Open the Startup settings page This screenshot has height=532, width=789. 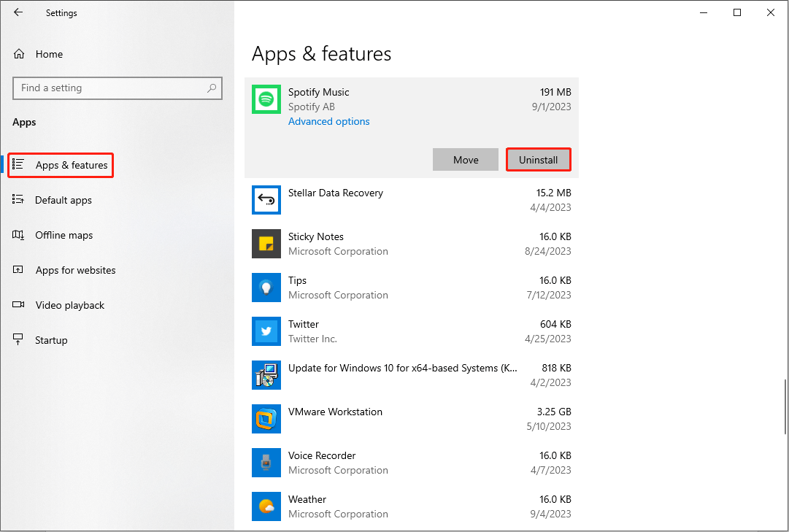[x=51, y=340]
